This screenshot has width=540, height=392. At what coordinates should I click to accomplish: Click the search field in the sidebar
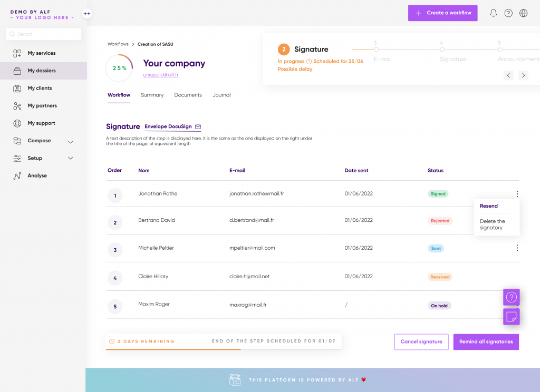[43, 33]
